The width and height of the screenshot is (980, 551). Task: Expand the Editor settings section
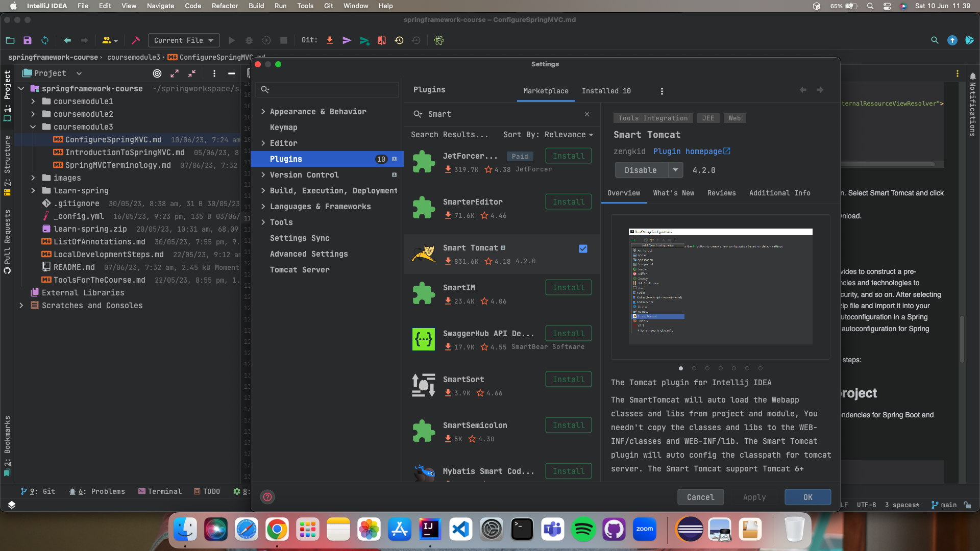point(263,143)
